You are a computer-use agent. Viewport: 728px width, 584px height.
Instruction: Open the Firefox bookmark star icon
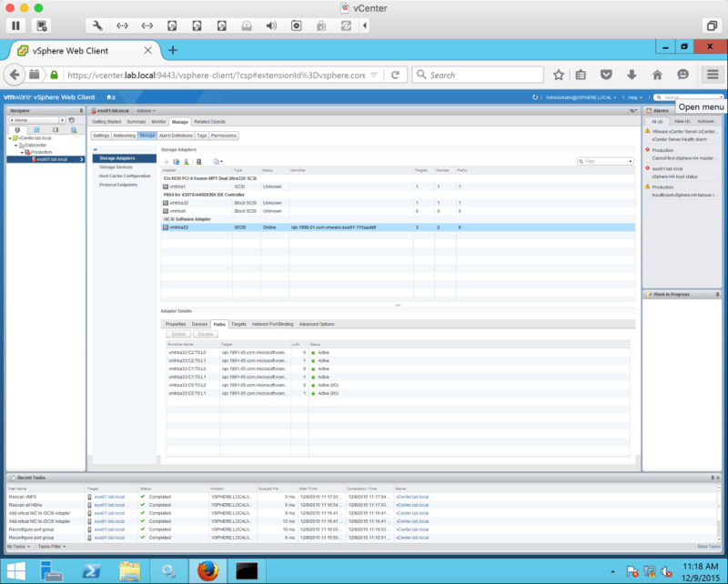558,75
